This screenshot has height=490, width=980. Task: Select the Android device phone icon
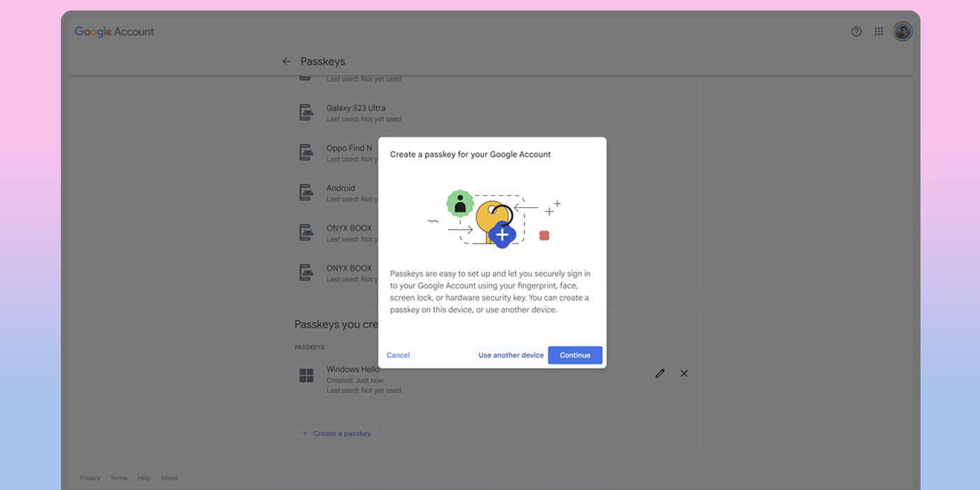[306, 192]
